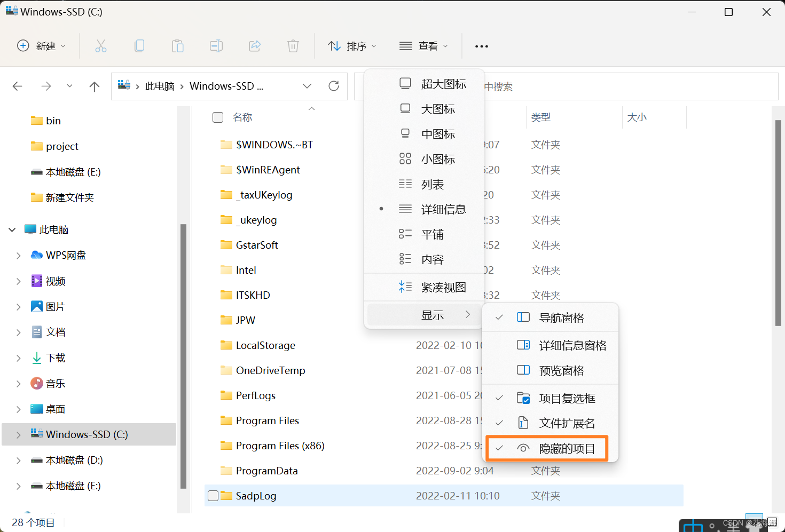Screen dimensions: 785x532
Task: Toggle 紧凑视图 compact view
Action: 424,287
